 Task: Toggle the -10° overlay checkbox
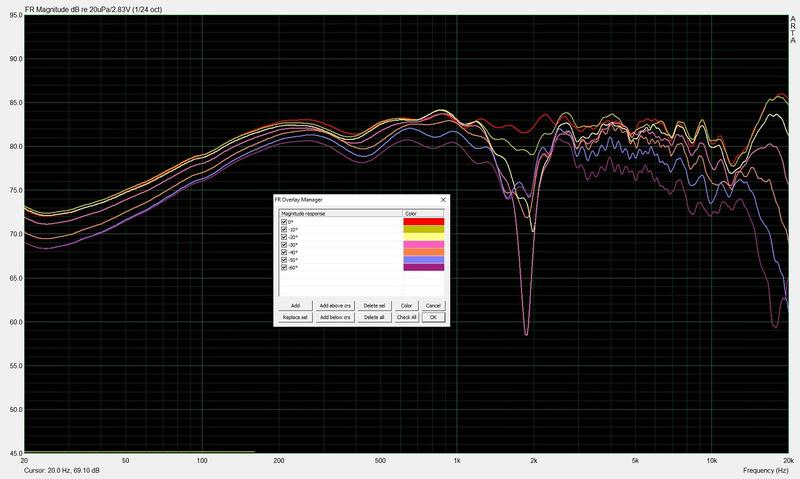284,229
